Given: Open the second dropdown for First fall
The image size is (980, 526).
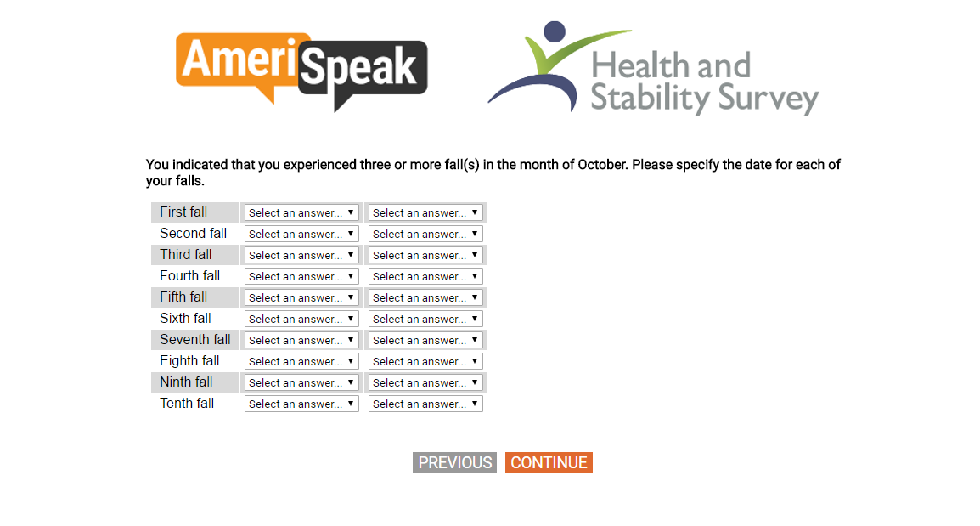Looking at the screenshot, I should (x=425, y=212).
